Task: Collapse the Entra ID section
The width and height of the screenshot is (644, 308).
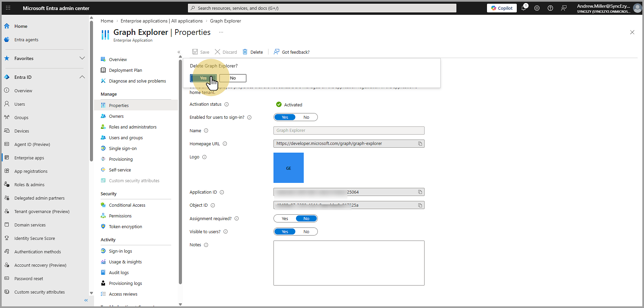Action: point(82,77)
